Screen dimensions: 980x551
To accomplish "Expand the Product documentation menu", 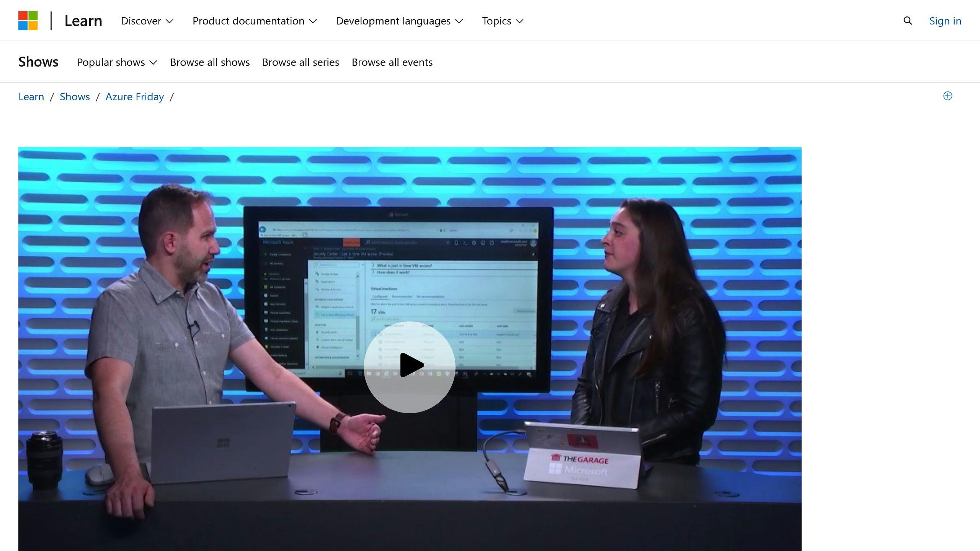I will pos(254,20).
